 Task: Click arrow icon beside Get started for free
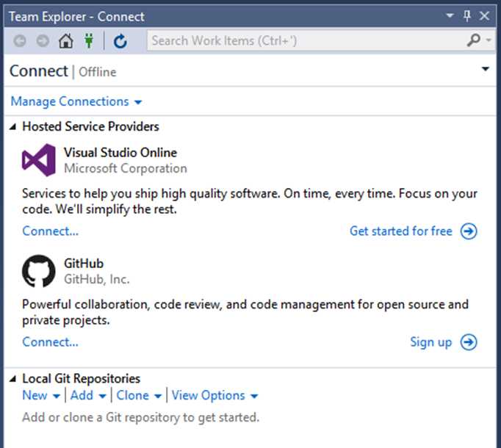click(469, 231)
